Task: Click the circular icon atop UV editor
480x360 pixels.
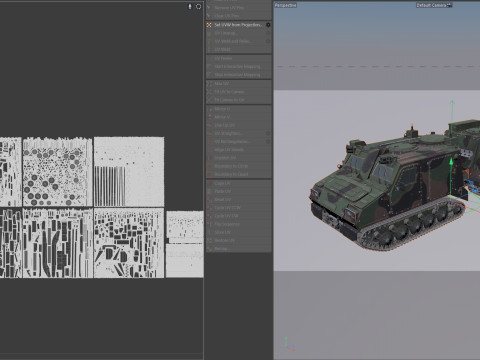Action: pyautogui.click(x=198, y=6)
